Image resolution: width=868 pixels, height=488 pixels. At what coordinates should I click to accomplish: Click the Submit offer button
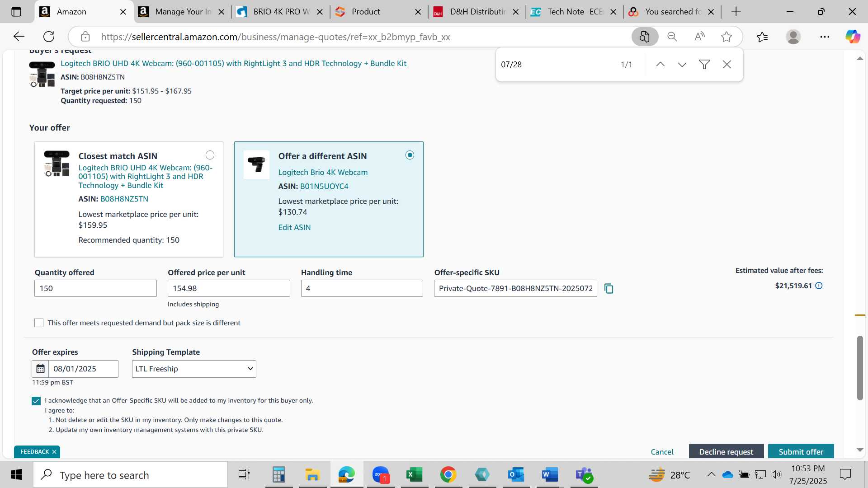tap(801, 451)
